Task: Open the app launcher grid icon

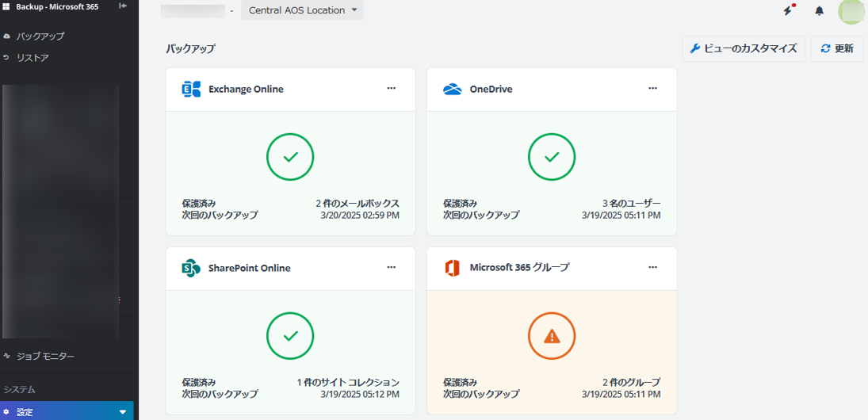Action: [7, 6]
